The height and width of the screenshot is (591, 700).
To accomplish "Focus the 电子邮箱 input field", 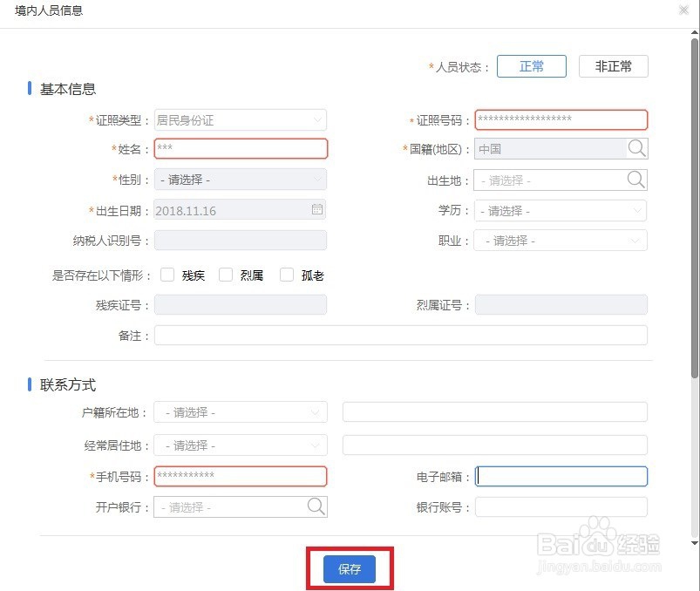I will click(561, 476).
